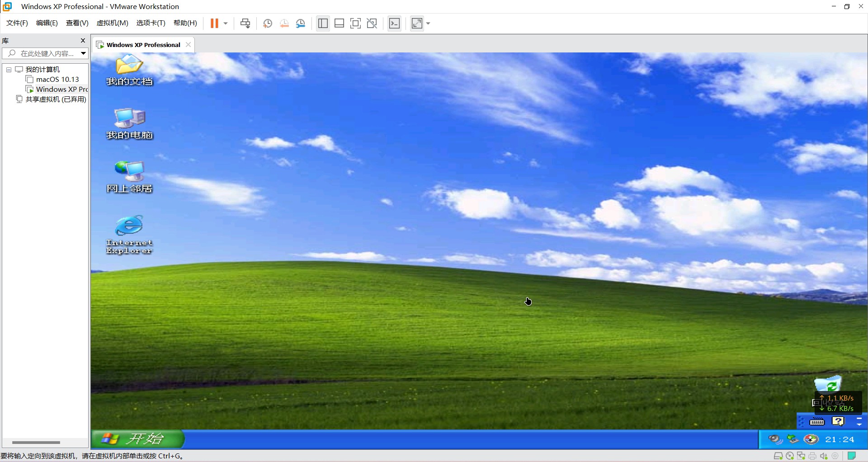Select 我的计算机 in the library
This screenshot has height=462, width=868.
(x=42, y=70)
